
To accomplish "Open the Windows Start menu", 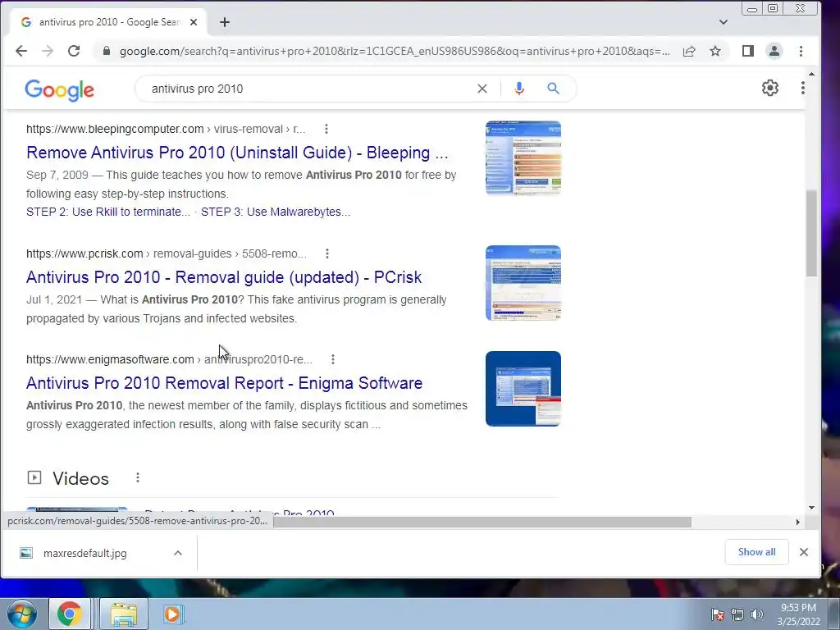I will tap(22, 614).
